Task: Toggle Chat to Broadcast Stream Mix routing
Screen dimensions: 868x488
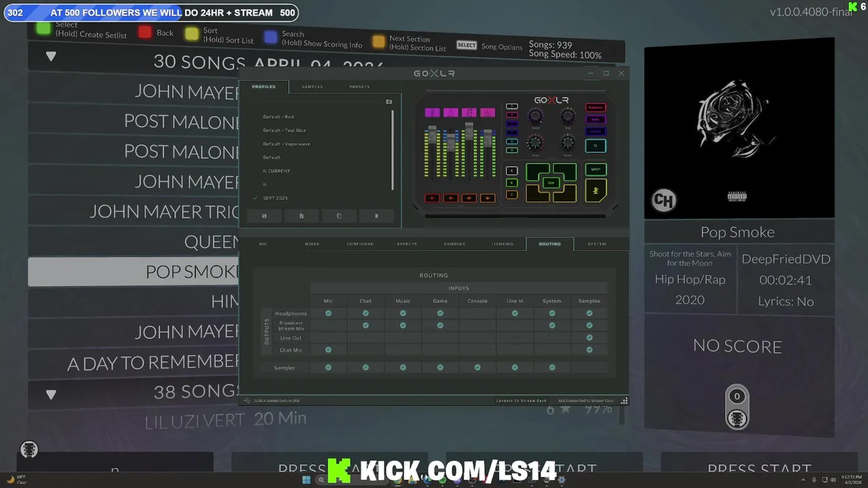Action: click(x=366, y=325)
